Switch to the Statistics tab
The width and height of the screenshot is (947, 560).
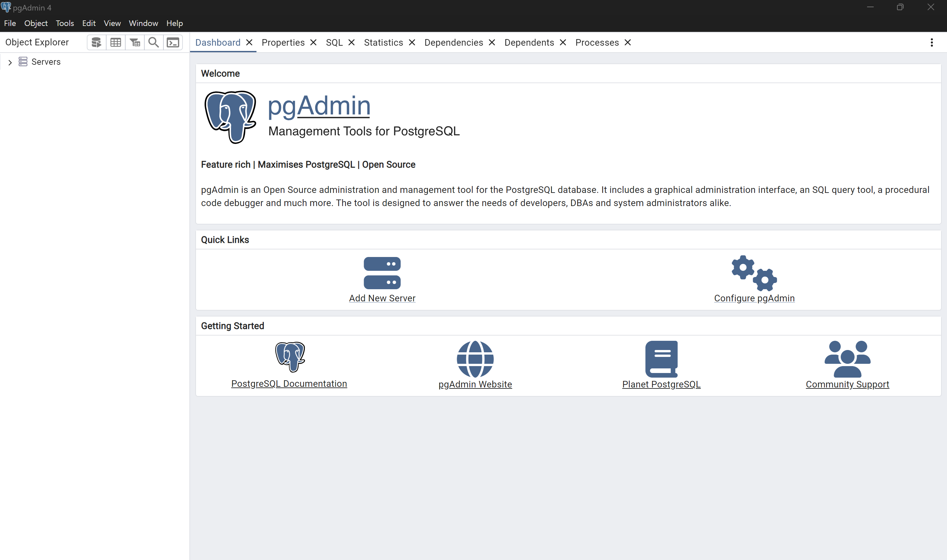[x=383, y=43]
